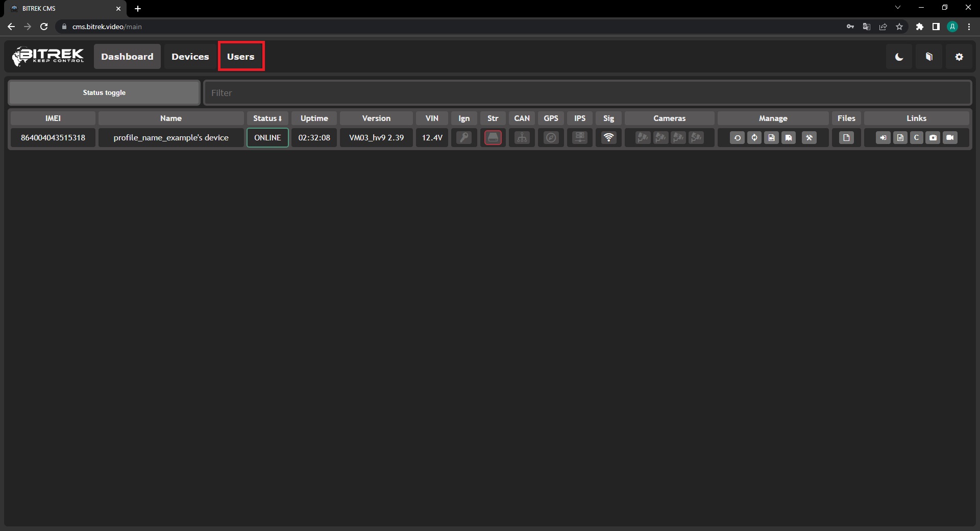The image size is (980, 531).
Task: Click the camera snapshot icon in Links
Action: 933,138
